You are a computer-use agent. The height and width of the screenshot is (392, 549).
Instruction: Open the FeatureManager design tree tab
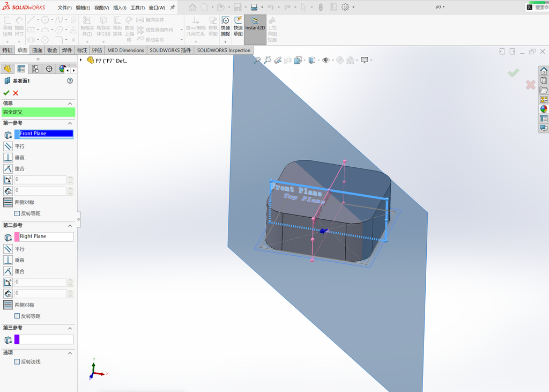[8, 69]
